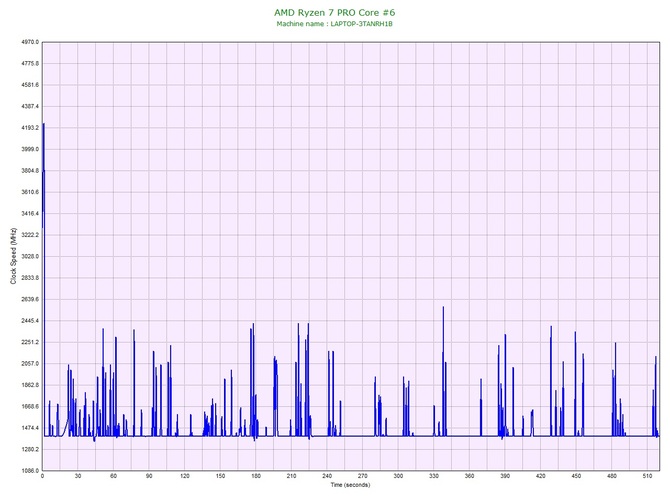This screenshot has height=502, width=670.
Task: Click the x-axis tick label 420
Action: tap(541, 476)
